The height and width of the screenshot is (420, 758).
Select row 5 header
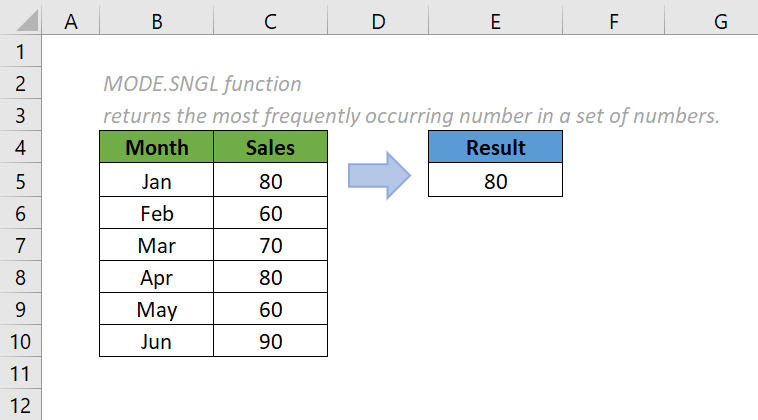(22, 181)
